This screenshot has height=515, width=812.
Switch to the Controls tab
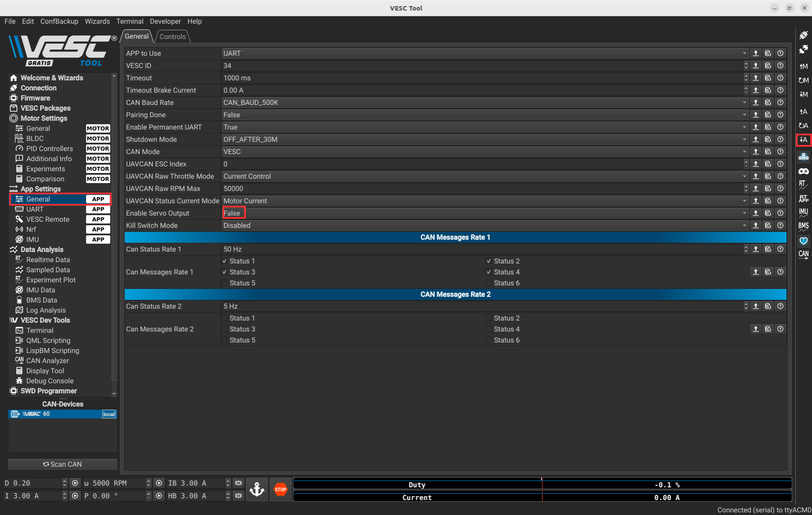pos(172,36)
